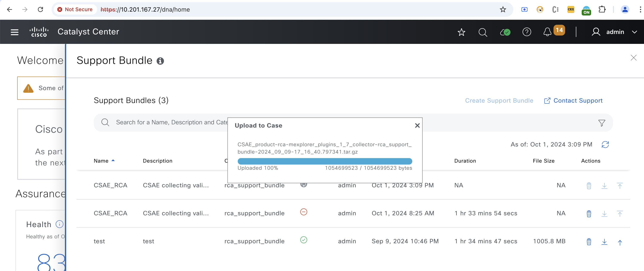Screen dimensions: 644x271
Task: Go back in browser history
Action: pos(9,9)
